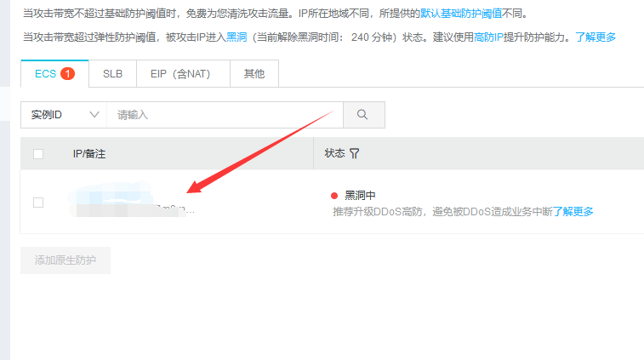Viewport: 644px width, 360px height.
Task: Open the 状态 column filter funnel icon
Action: tap(354, 153)
